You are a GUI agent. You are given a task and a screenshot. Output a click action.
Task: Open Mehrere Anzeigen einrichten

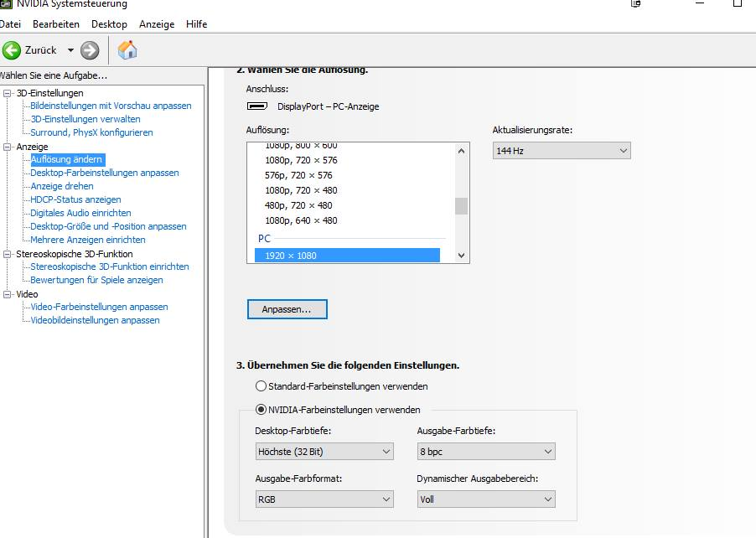point(88,240)
